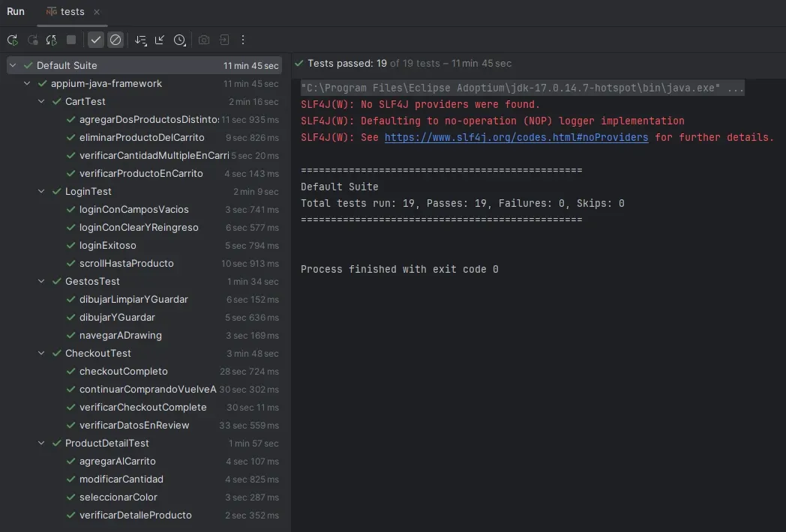Open the slf4j.org noProviders link
Screen dimensions: 786x532
click(x=516, y=137)
